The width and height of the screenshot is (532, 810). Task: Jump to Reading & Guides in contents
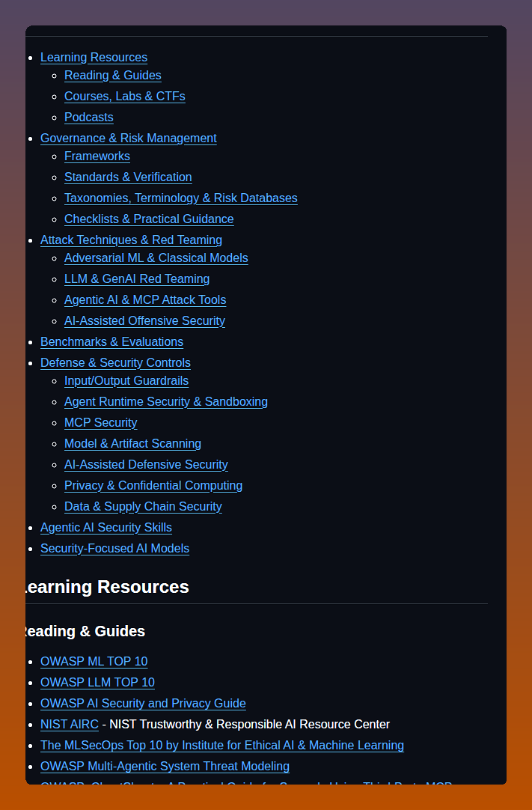(x=112, y=76)
